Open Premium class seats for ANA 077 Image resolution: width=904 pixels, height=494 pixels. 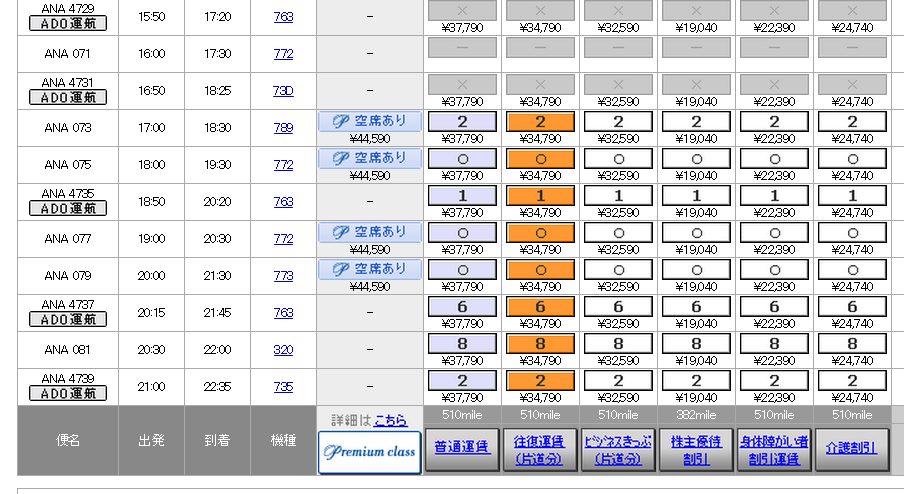pyautogui.click(x=370, y=233)
